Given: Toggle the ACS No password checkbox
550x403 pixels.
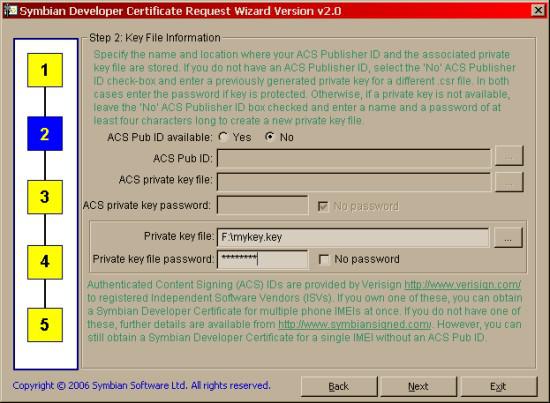Looking at the screenshot, I should click(x=323, y=206).
